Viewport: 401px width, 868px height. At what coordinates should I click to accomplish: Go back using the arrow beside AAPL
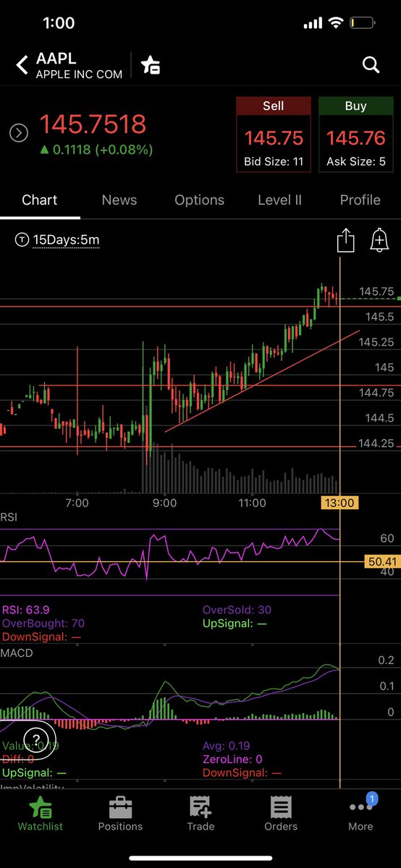point(22,65)
